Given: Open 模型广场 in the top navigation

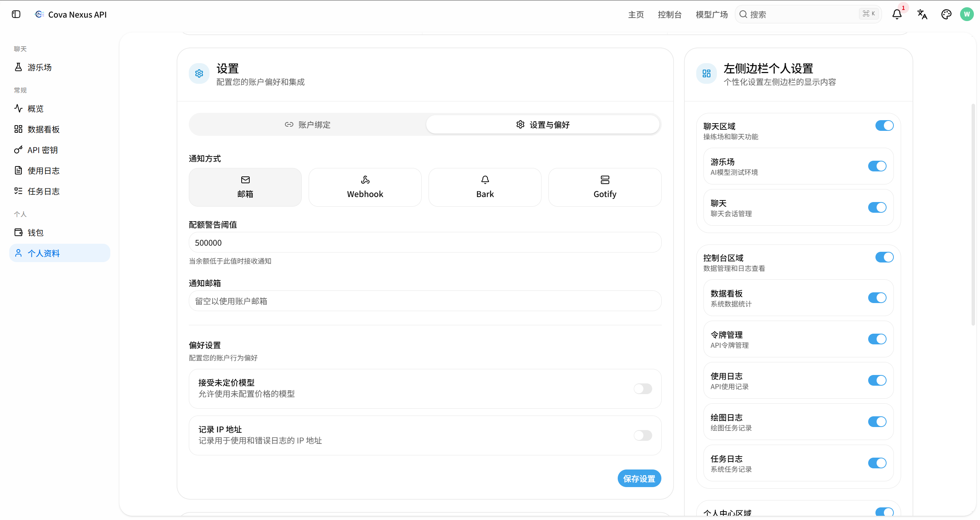Looking at the screenshot, I should (x=712, y=15).
